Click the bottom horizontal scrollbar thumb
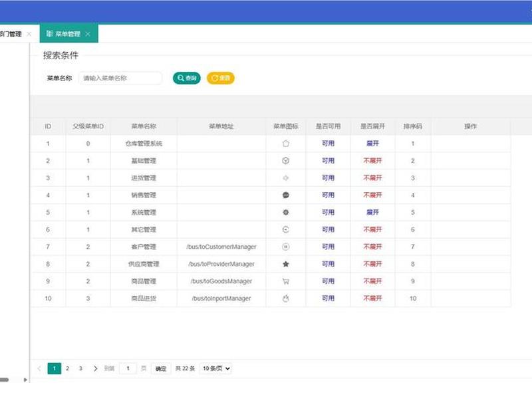 tap(4, 380)
